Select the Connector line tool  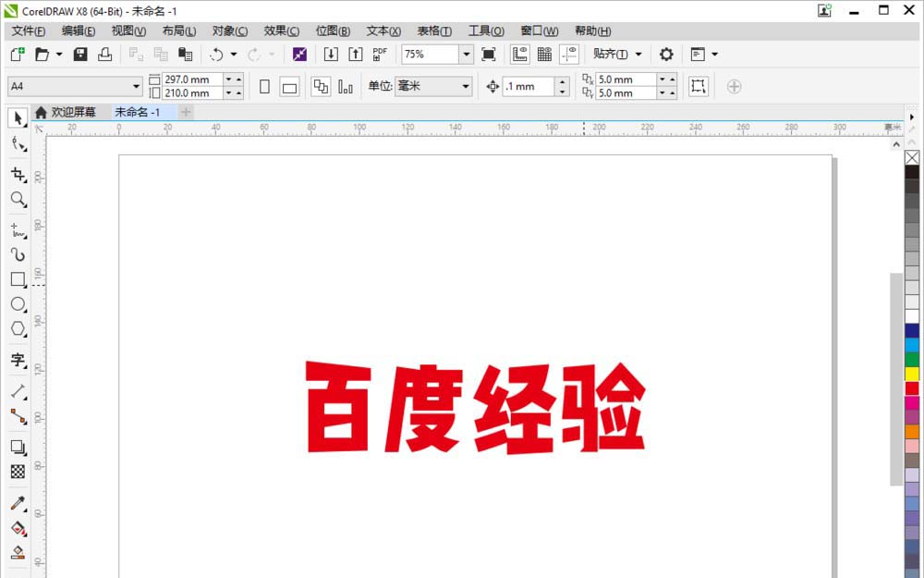18,416
